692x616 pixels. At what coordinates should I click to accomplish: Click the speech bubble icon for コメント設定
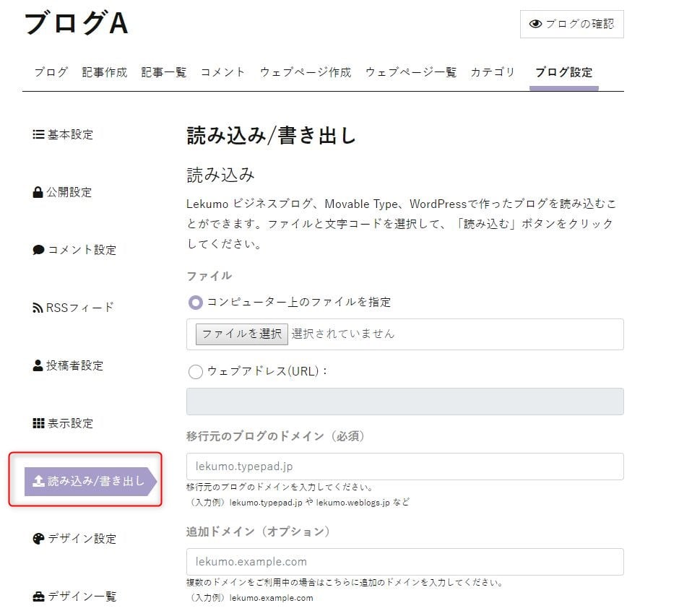[x=38, y=250]
